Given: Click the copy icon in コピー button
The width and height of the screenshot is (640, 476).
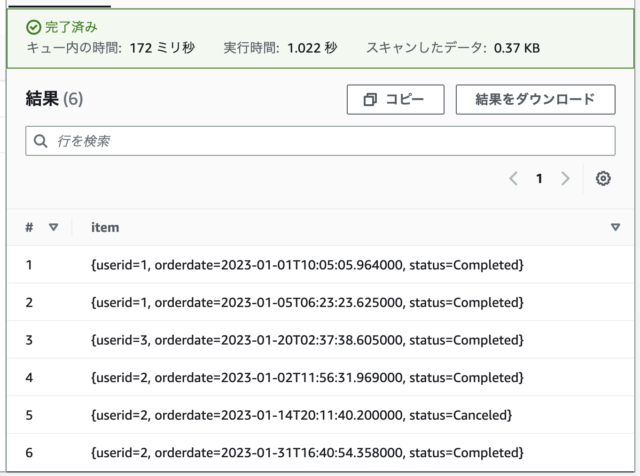Looking at the screenshot, I should (x=370, y=100).
